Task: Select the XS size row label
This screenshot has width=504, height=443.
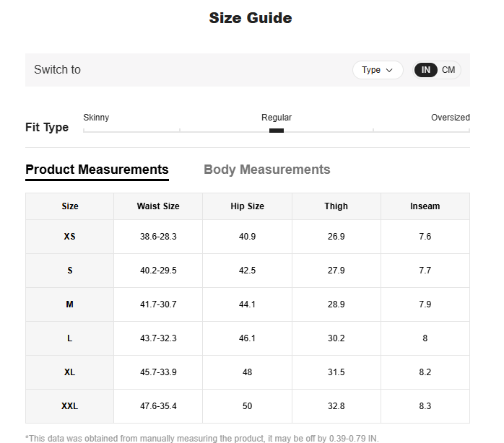Action: 69,237
